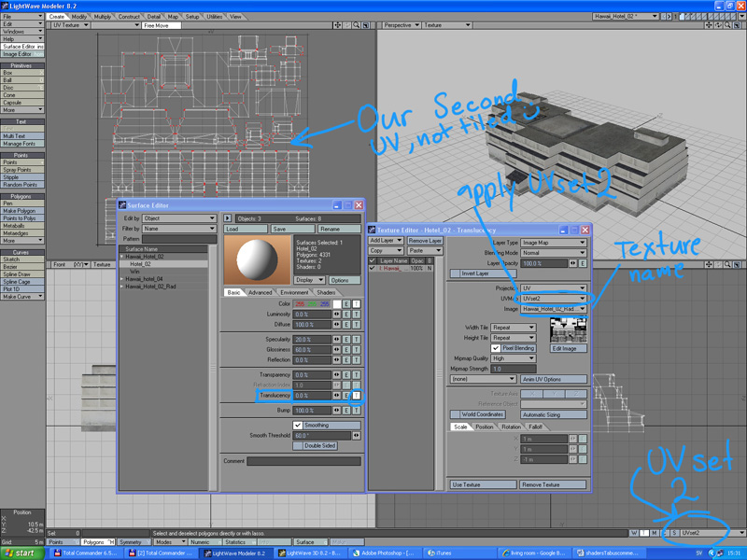The image size is (747, 560).
Task: Open the File menu
Action: [21, 17]
